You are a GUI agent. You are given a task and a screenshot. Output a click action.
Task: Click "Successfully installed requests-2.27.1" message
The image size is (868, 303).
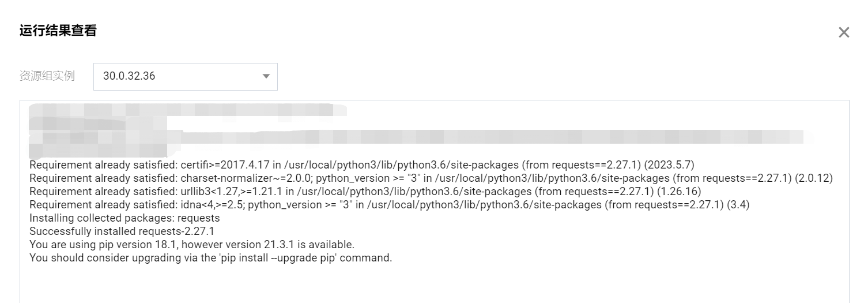122,231
